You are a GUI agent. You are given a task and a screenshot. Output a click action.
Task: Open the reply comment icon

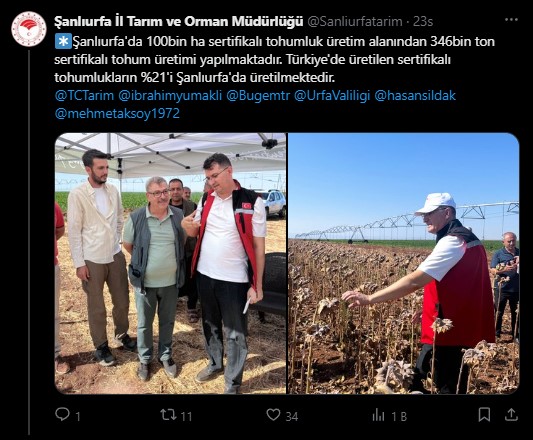click(63, 414)
